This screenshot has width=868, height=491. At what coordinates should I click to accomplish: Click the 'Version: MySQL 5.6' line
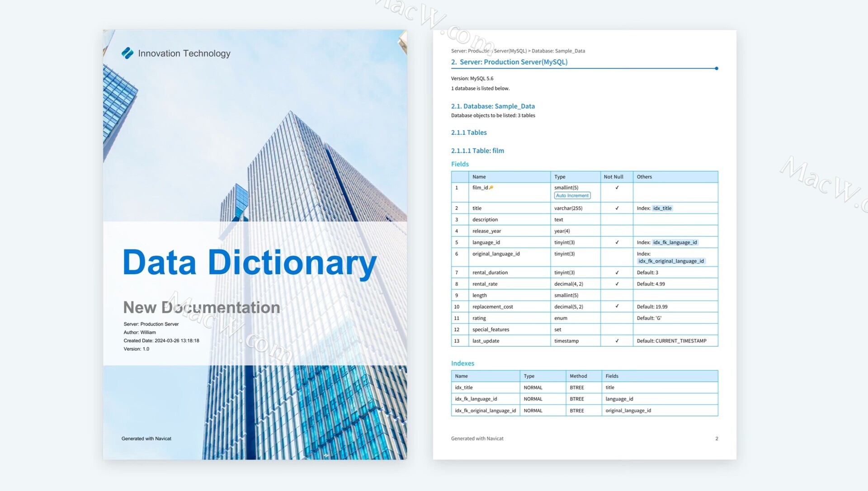[472, 79]
